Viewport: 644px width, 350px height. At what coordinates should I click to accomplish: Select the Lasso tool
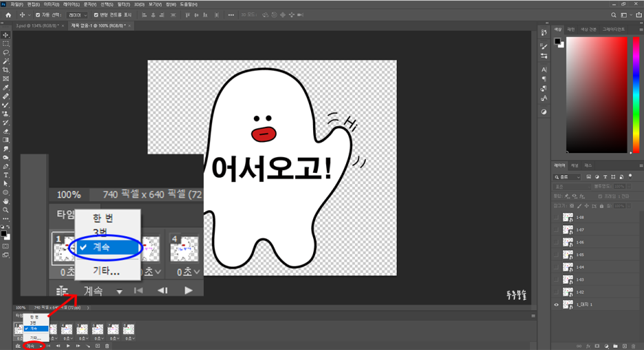pyautogui.click(x=6, y=52)
